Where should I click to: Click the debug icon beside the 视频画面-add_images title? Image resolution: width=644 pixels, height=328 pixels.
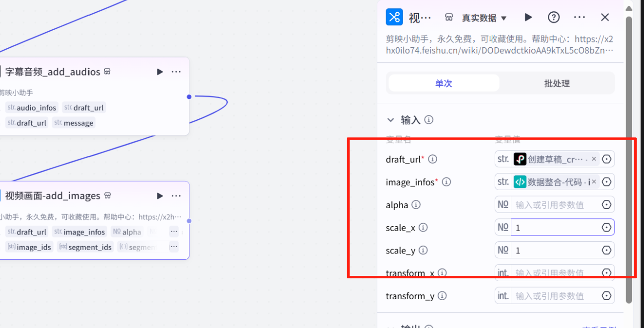click(107, 196)
